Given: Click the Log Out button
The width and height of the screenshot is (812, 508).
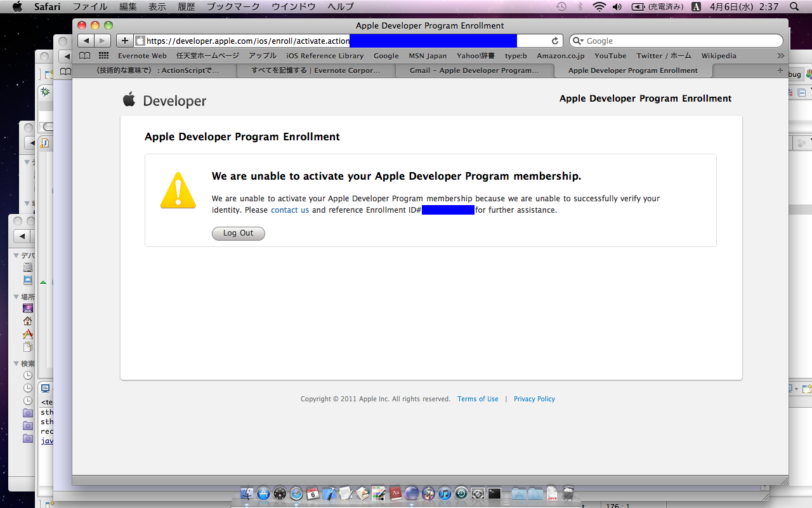Looking at the screenshot, I should pos(239,234).
